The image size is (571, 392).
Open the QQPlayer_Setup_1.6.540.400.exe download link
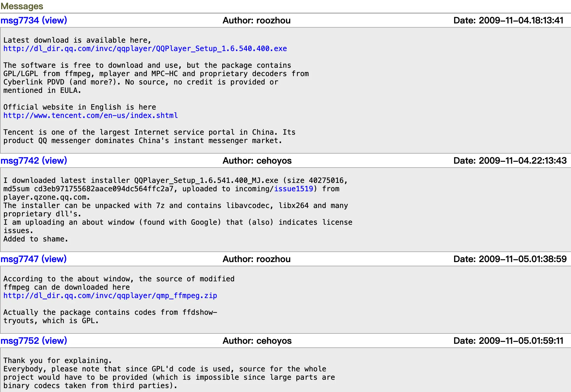click(x=145, y=49)
